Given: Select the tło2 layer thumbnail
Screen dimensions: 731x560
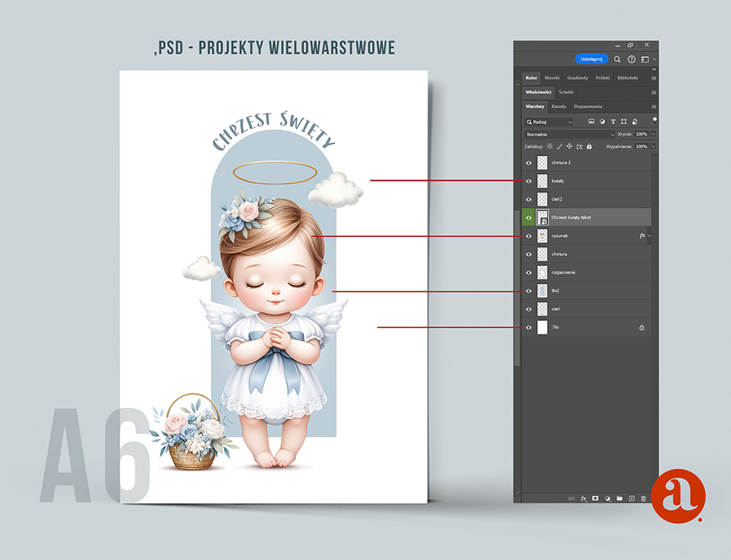Looking at the screenshot, I should (542, 291).
